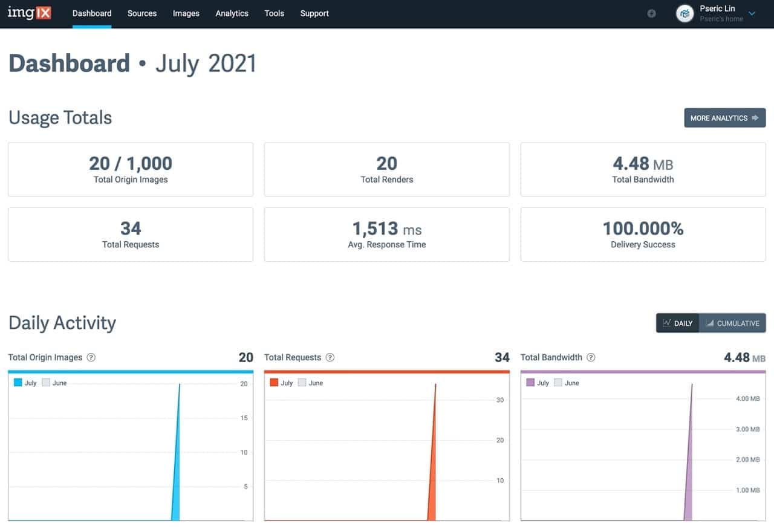
Task: Click the Pseric's home subtitle
Action: click(x=721, y=19)
